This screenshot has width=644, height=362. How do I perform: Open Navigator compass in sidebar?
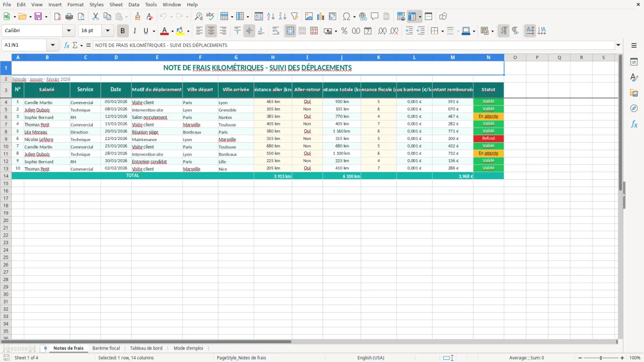point(634,109)
